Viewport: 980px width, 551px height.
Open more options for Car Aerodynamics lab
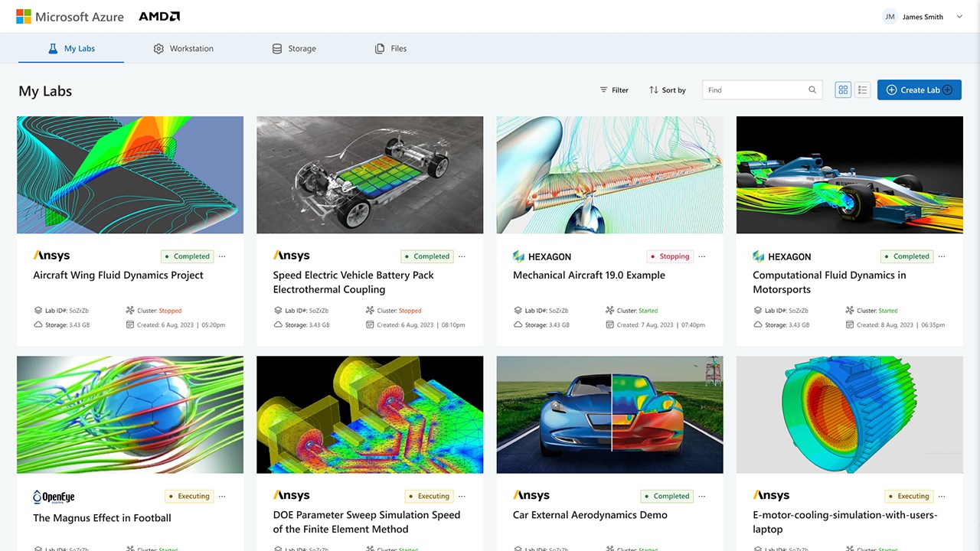pos(702,496)
